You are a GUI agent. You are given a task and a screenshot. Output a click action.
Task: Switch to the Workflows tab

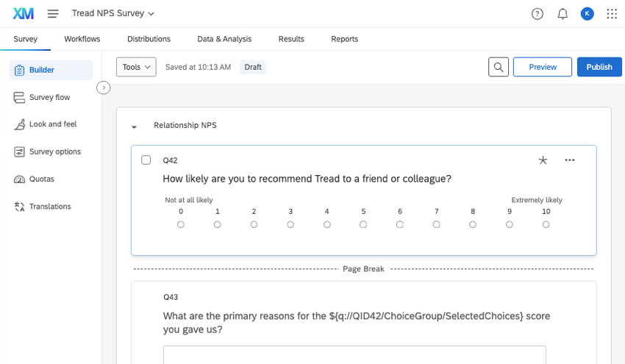(x=82, y=39)
